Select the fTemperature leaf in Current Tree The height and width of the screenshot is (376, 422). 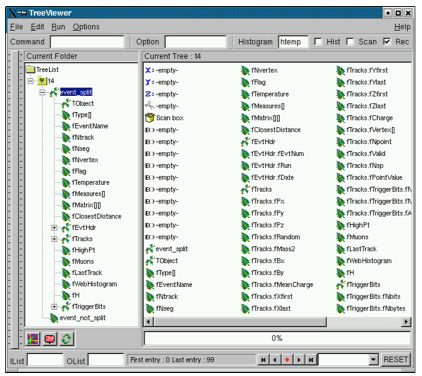[x=265, y=94]
